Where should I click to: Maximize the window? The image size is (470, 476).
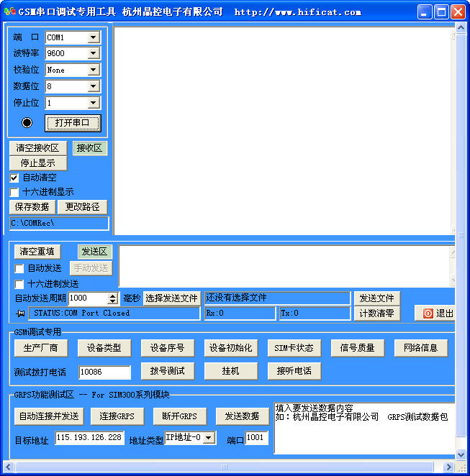coord(441,12)
